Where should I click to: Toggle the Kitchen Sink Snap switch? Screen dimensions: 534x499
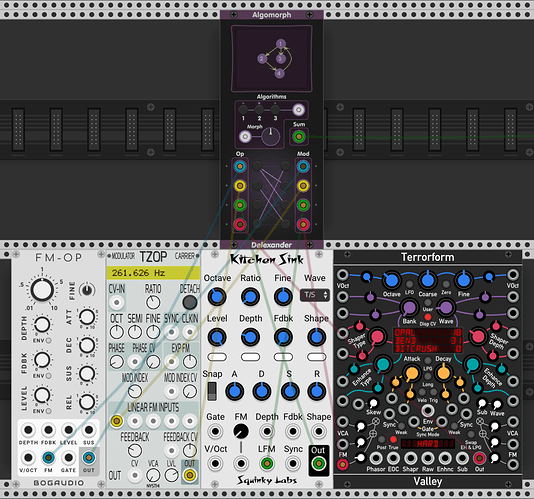coord(212,391)
